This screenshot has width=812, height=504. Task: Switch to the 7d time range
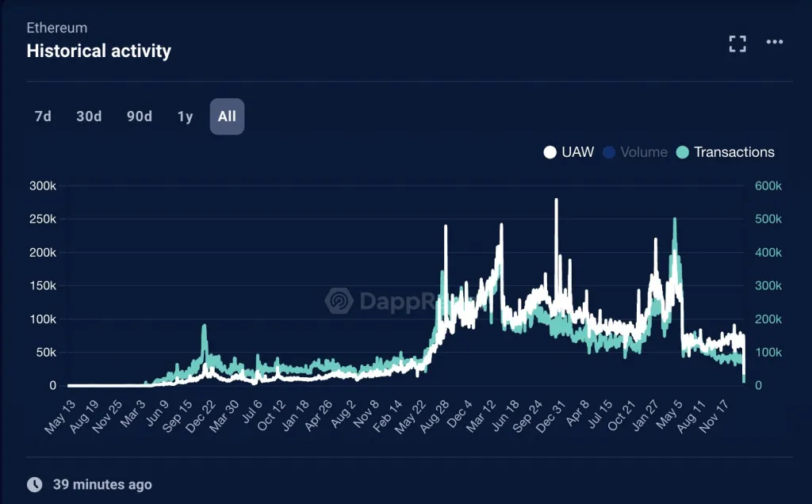coord(42,116)
